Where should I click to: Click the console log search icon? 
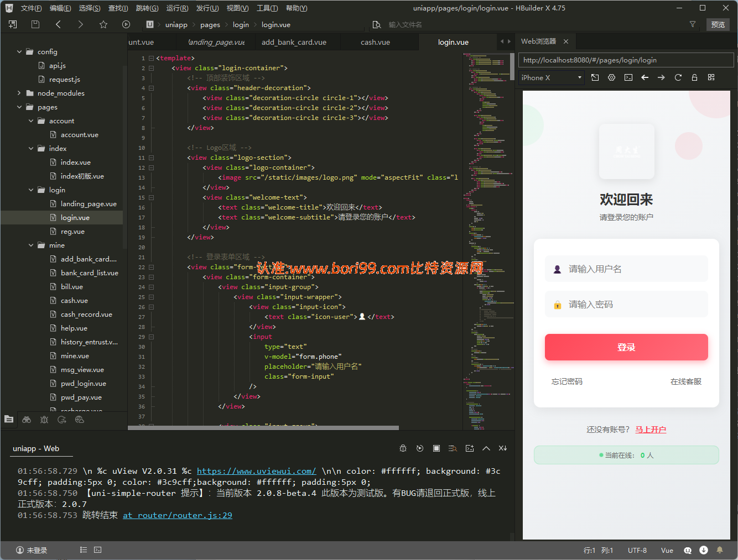pyautogui.click(x=453, y=448)
